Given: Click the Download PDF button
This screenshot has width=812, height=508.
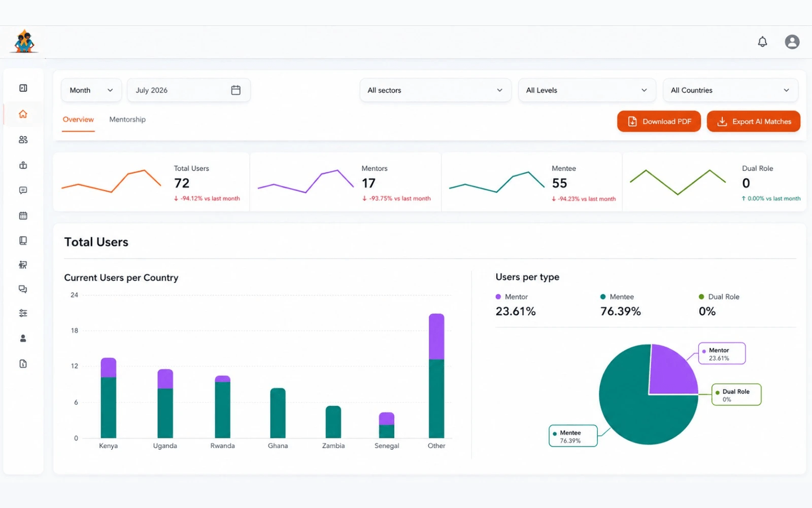Looking at the screenshot, I should tap(659, 121).
